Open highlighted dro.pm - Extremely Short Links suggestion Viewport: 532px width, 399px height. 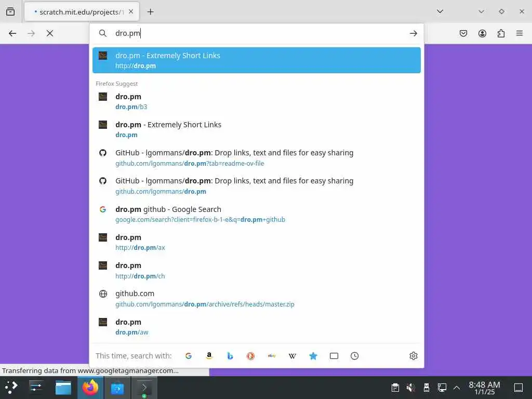pyautogui.click(x=257, y=60)
